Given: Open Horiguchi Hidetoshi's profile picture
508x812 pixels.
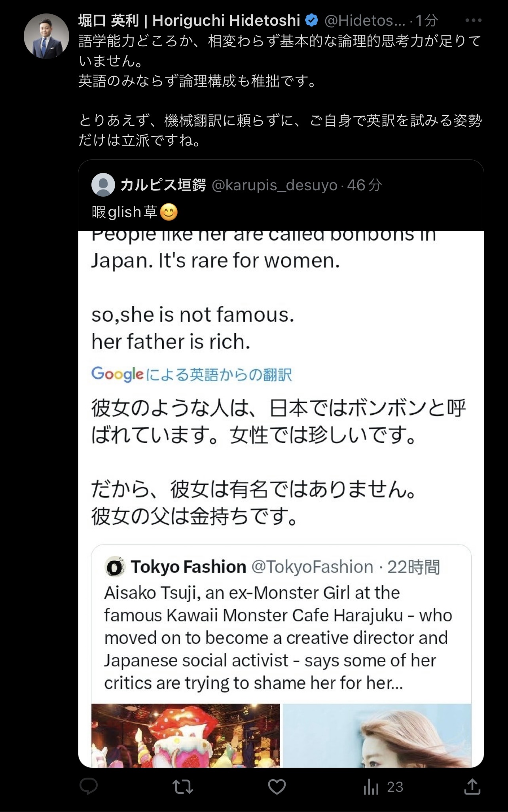Looking at the screenshot, I should (x=46, y=36).
